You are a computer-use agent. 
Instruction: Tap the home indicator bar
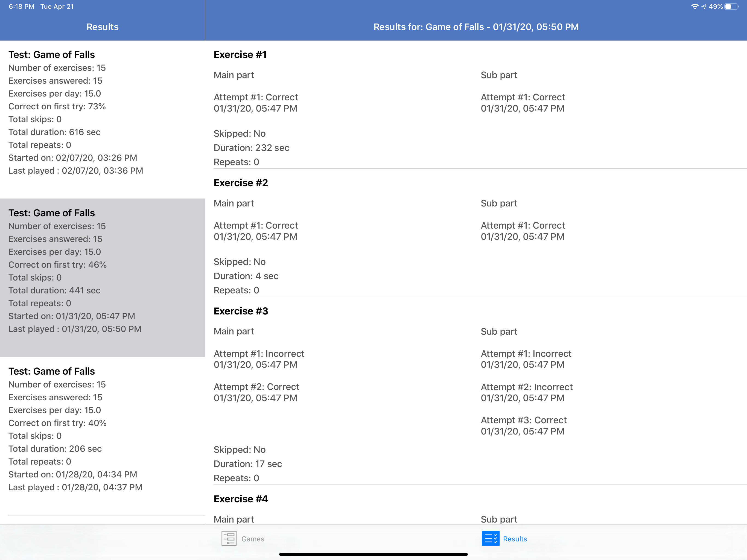373,554
